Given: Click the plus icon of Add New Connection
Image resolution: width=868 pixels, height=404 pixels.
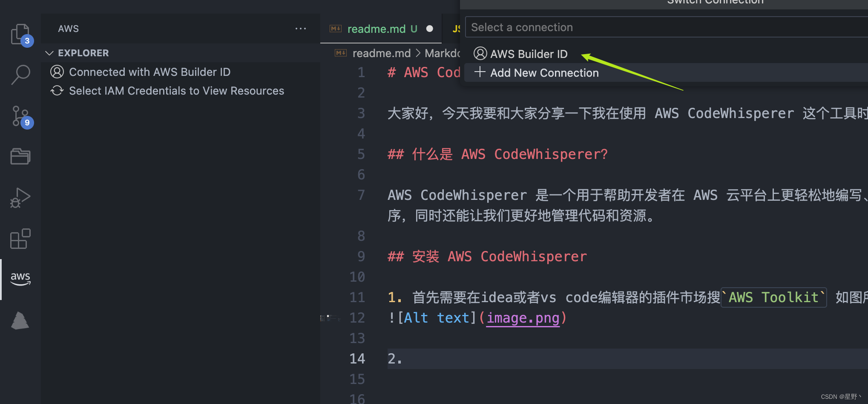Looking at the screenshot, I should pyautogui.click(x=480, y=72).
